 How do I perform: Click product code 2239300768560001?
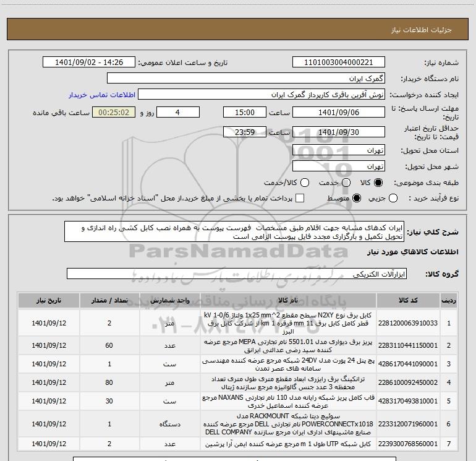pyautogui.click(x=408, y=444)
